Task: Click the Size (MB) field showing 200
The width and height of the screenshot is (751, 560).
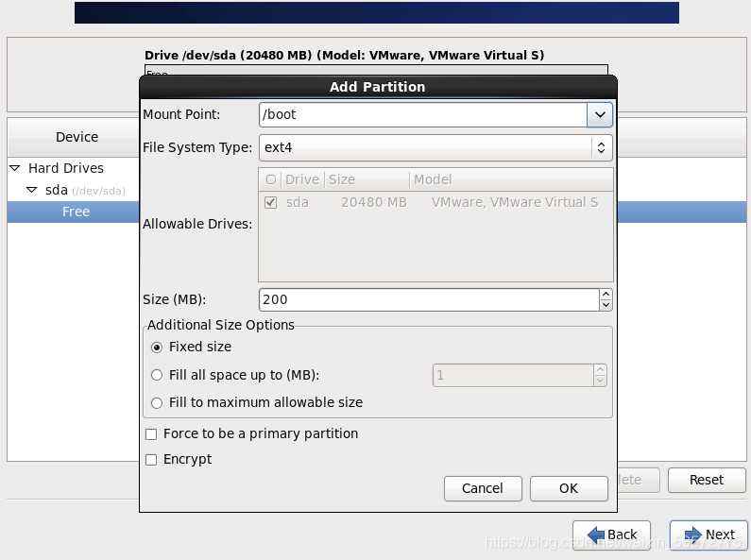Action: pos(429,299)
